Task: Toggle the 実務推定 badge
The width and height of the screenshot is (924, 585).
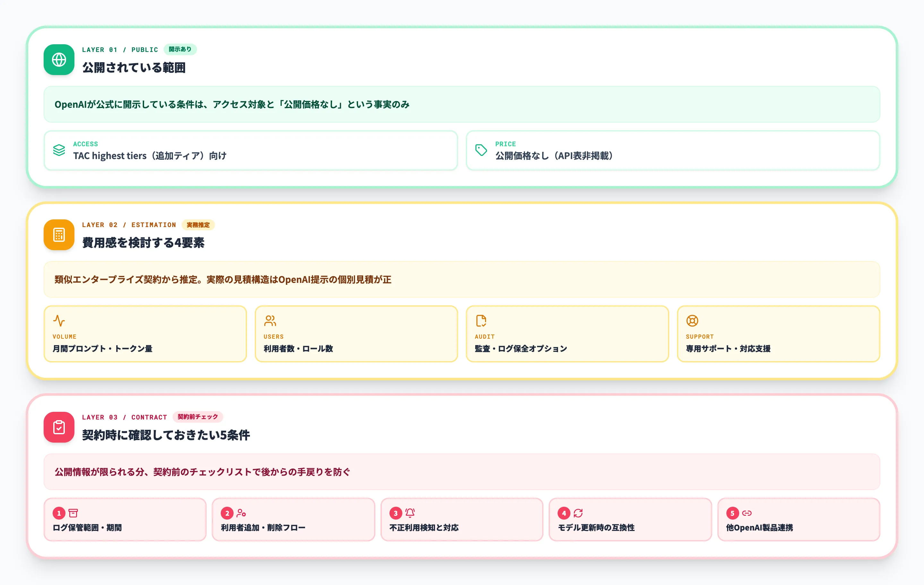Action: [x=198, y=225]
